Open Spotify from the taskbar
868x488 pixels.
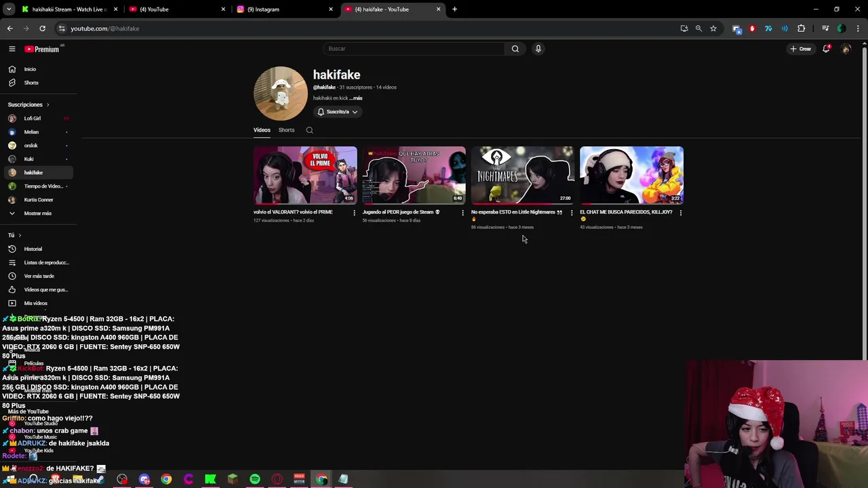[255, 479]
